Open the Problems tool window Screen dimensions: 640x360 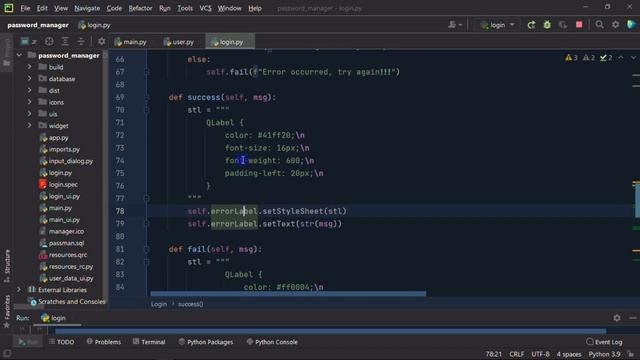pos(104,342)
